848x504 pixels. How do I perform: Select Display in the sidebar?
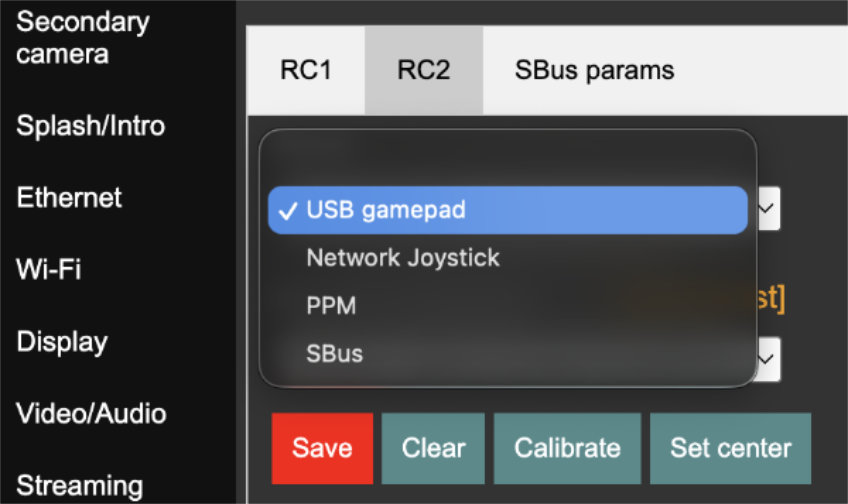coord(62,342)
